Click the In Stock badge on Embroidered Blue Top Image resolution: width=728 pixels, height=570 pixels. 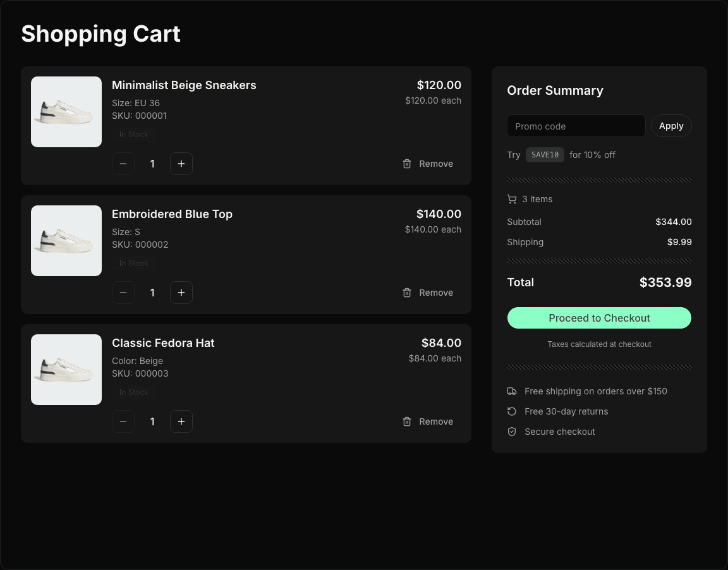134,264
